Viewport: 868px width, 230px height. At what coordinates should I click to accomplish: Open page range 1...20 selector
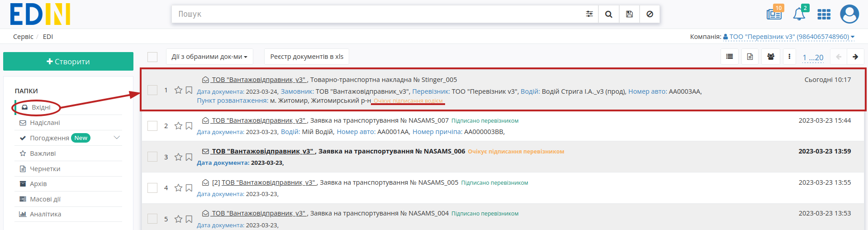click(x=813, y=57)
